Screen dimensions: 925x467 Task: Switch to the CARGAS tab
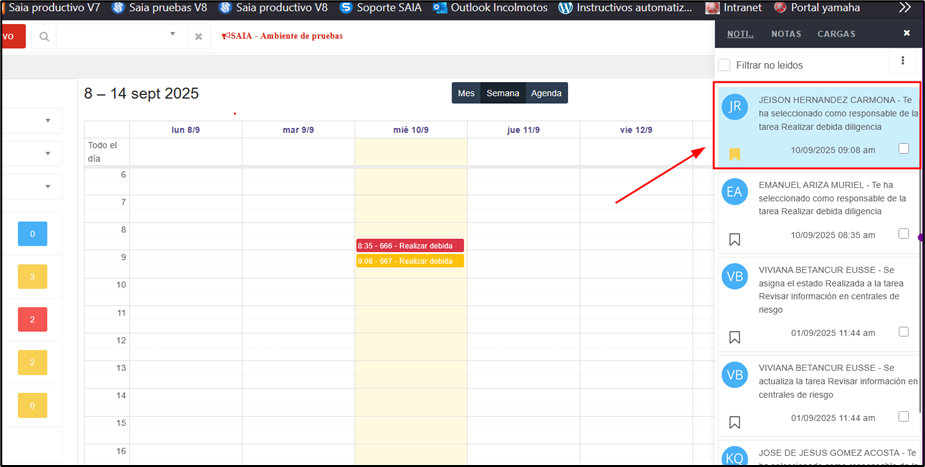(x=836, y=34)
